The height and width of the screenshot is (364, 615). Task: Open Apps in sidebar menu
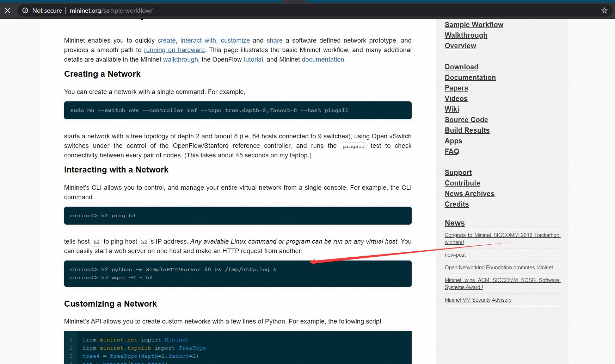tap(453, 141)
